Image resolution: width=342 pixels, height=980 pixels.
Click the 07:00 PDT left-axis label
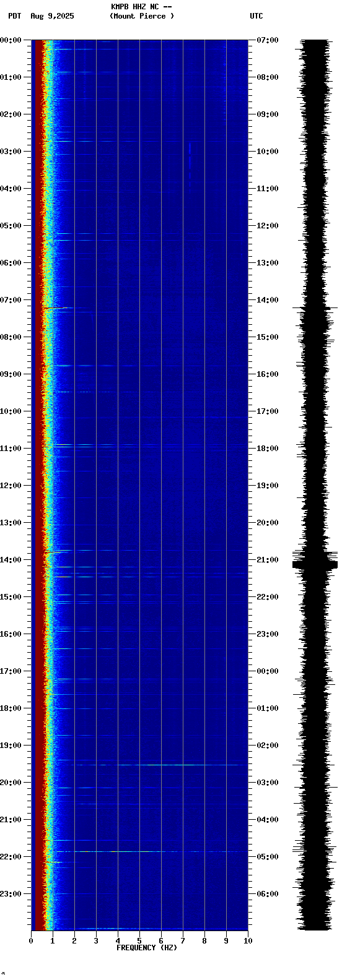[11, 300]
